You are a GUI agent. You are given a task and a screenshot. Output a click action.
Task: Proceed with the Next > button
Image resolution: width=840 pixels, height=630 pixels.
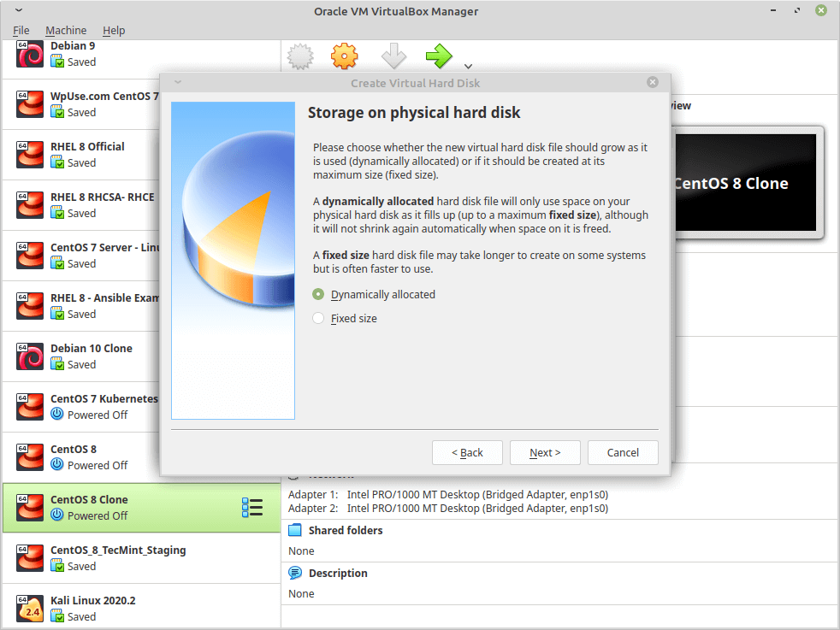tap(545, 453)
